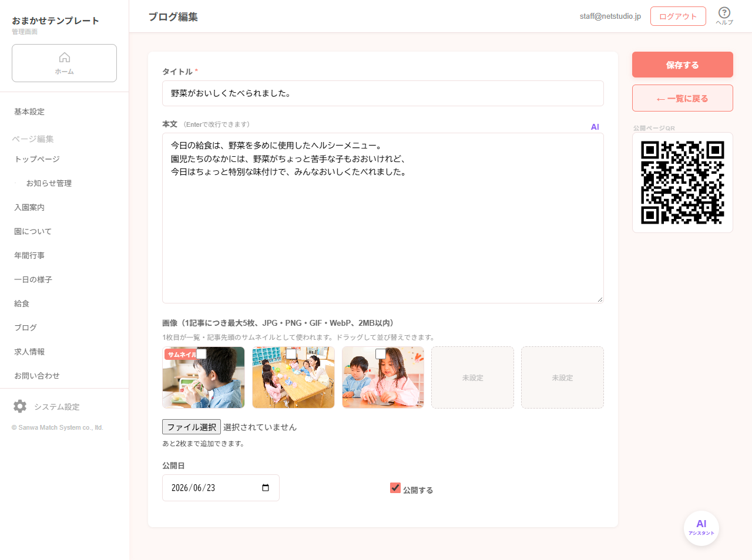Open 基本設定 in the sidebar

click(29, 112)
